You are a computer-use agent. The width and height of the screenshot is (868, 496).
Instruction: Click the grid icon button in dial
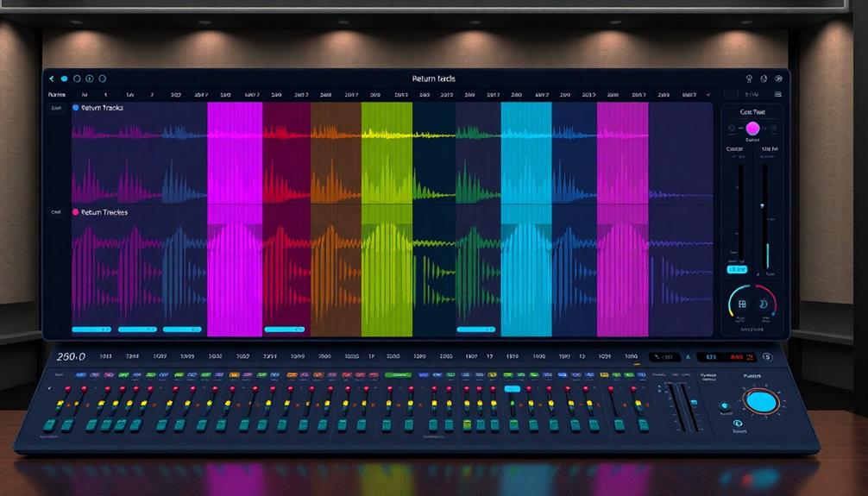742,304
